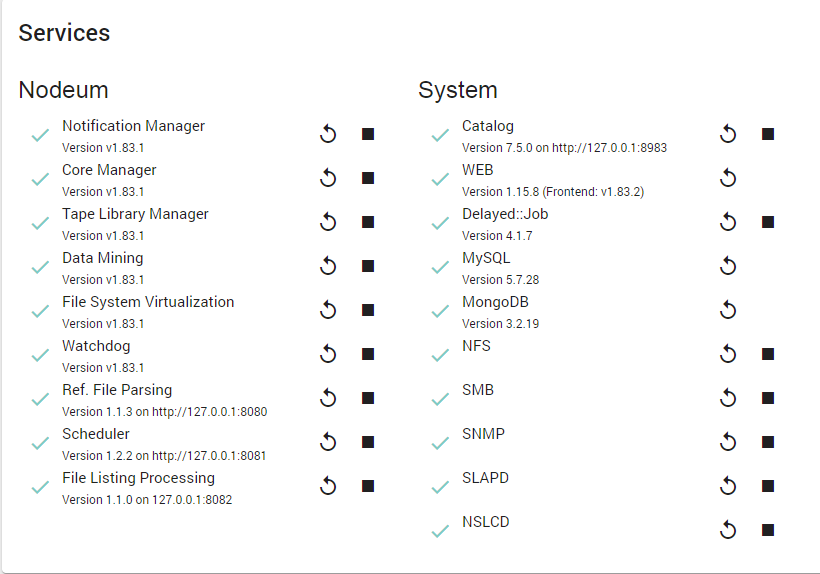The width and height of the screenshot is (820, 574).
Task: Restart the MongoDB service
Action: (728, 310)
